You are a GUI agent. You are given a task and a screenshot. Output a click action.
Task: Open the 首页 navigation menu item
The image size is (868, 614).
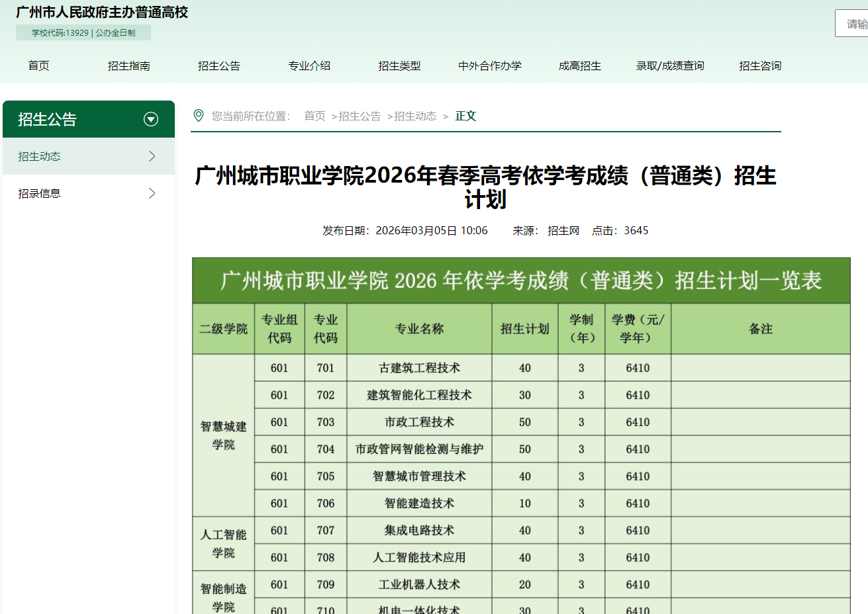click(38, 66)
